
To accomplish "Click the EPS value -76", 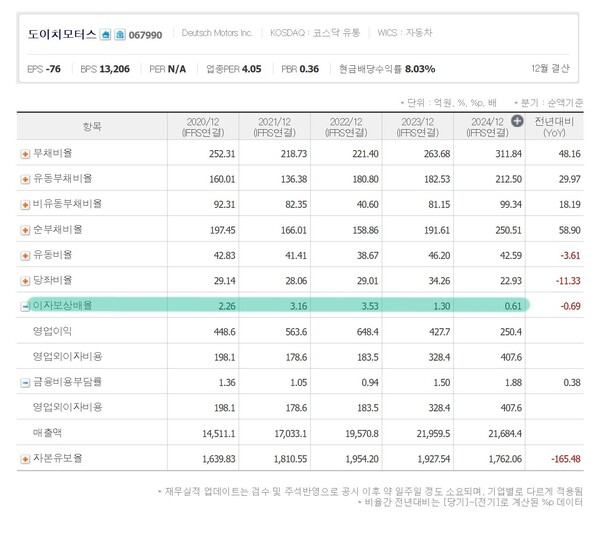I will pos(53,69).
